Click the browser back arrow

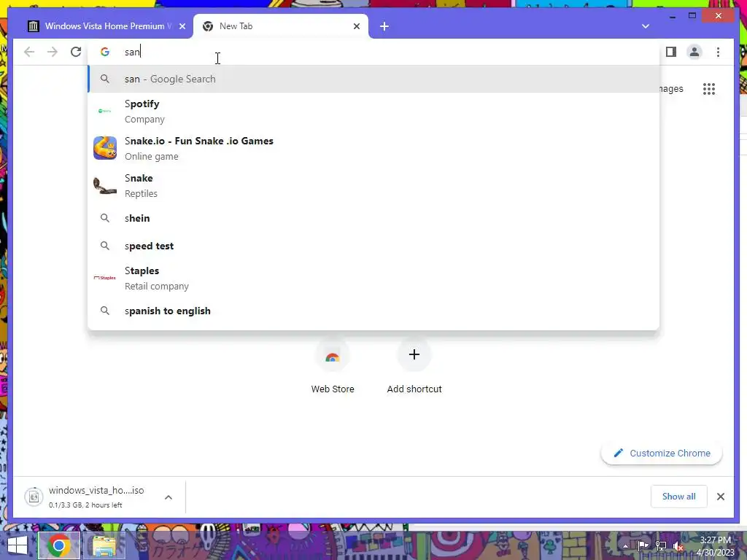coord(29,52)
